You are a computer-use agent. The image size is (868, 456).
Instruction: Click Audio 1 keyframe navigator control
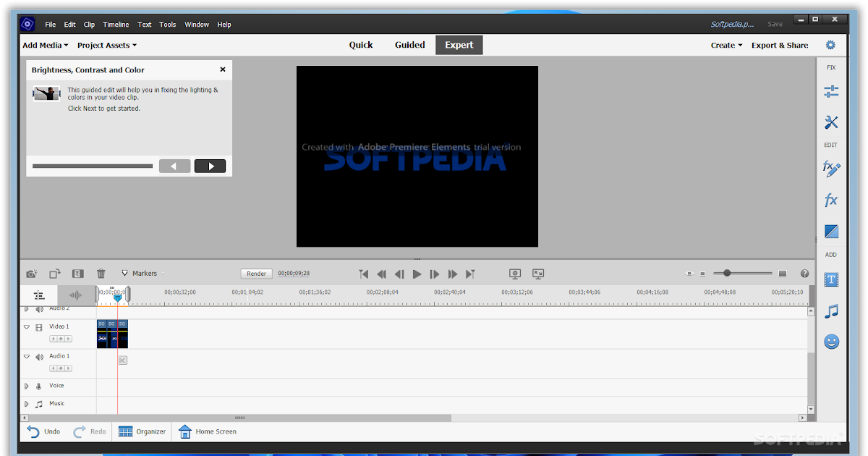click(61, 368)
